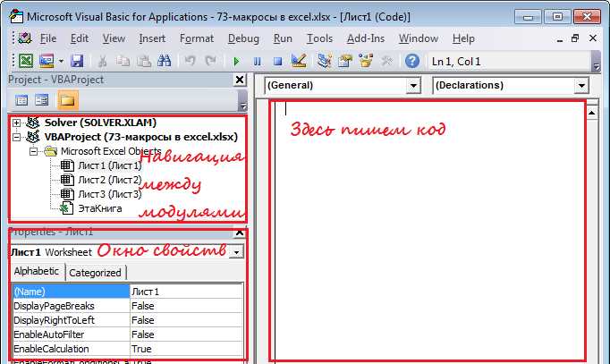Toggle Folders button in Project pane
The image size is (610, 364).
[x=67, y=100]
